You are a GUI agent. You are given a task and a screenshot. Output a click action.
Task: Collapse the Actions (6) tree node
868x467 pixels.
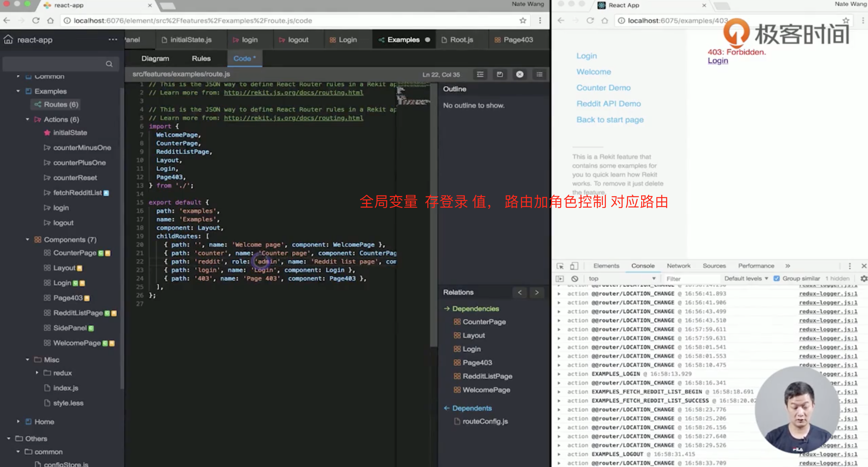[x=27, y=119]
